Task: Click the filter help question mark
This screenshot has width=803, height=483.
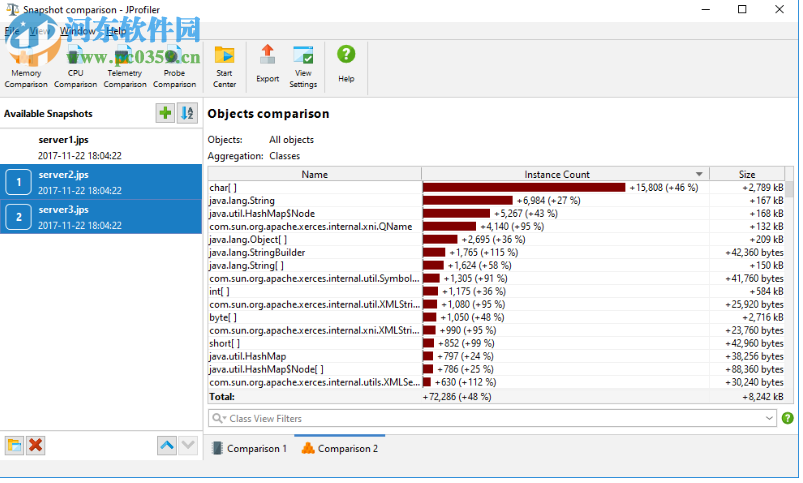Action: pyautogui.click(x=788, y=418)
